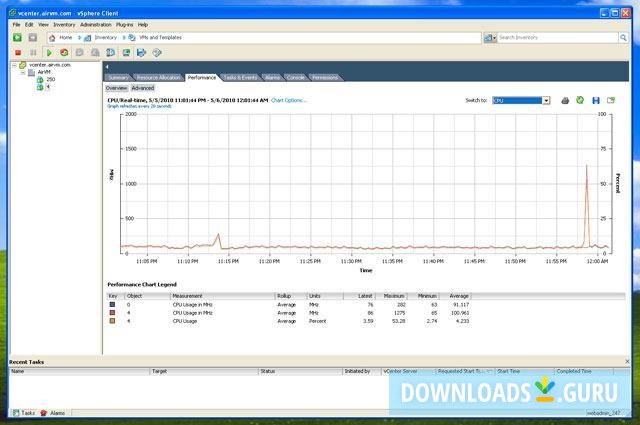Open the Edit menu

pos(29,25)
